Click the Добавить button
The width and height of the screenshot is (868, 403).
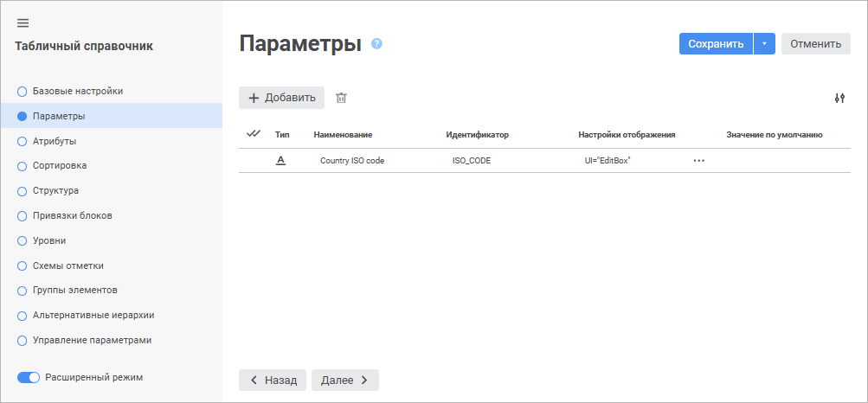pyautogui.click(x=281, y=98)
